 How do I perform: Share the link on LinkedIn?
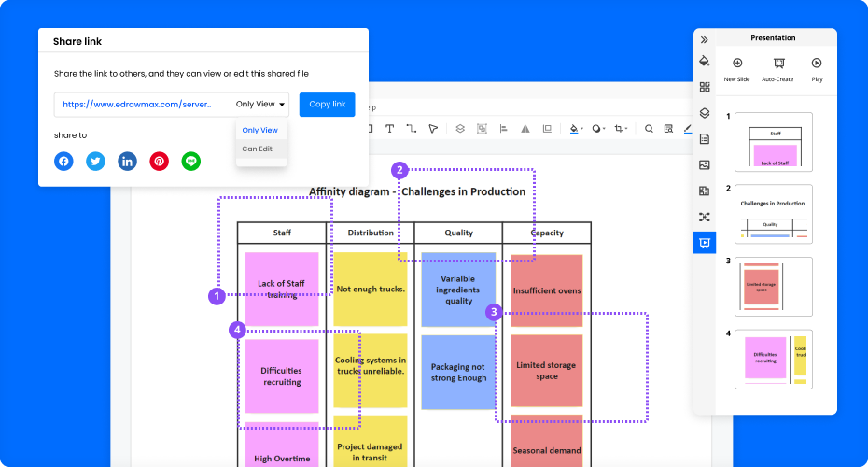click(x=127, y=161)
